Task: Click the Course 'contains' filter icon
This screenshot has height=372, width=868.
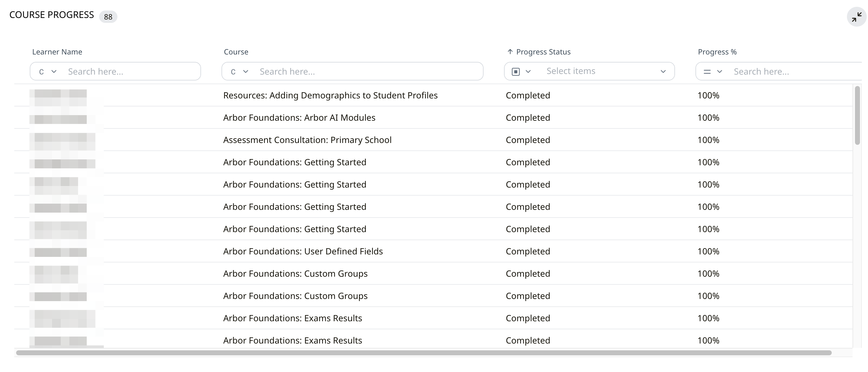Action: click(233, 72)
